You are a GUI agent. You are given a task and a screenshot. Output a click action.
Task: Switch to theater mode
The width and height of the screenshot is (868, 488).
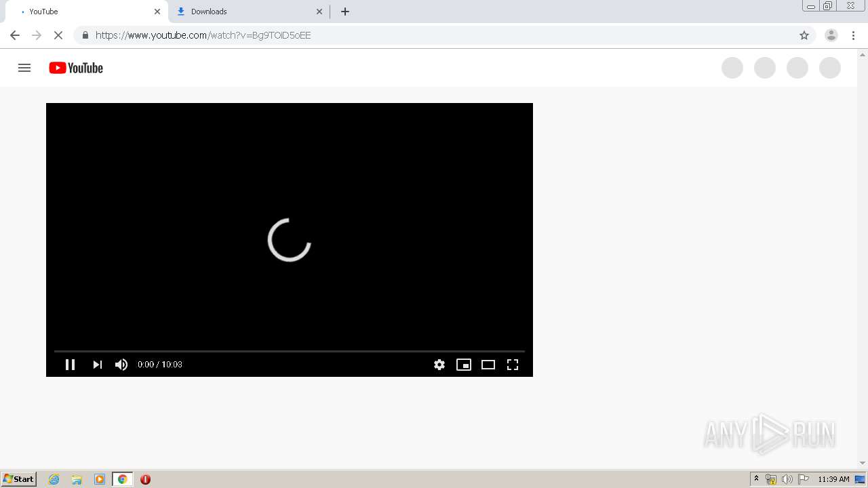tap(488, 365)
